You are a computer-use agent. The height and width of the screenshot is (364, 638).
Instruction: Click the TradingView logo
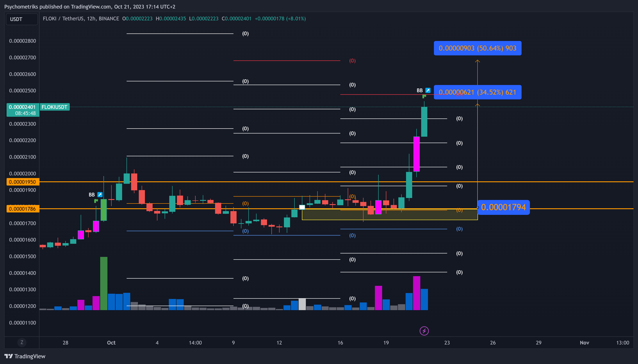point(25,356)
